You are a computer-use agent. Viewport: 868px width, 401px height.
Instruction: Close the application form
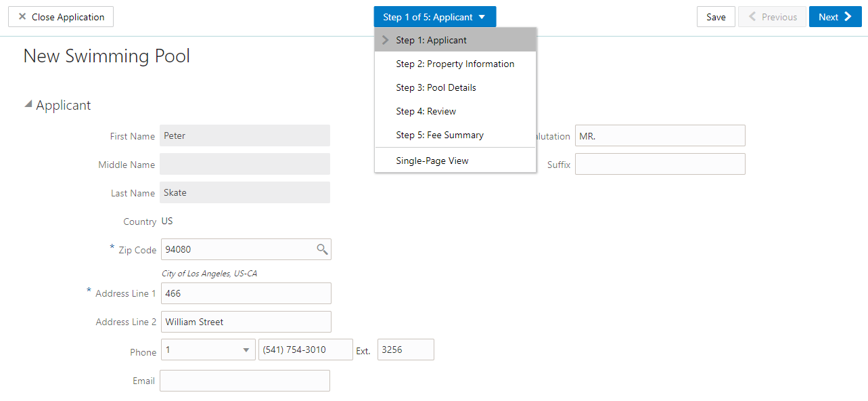pos(60,16)
